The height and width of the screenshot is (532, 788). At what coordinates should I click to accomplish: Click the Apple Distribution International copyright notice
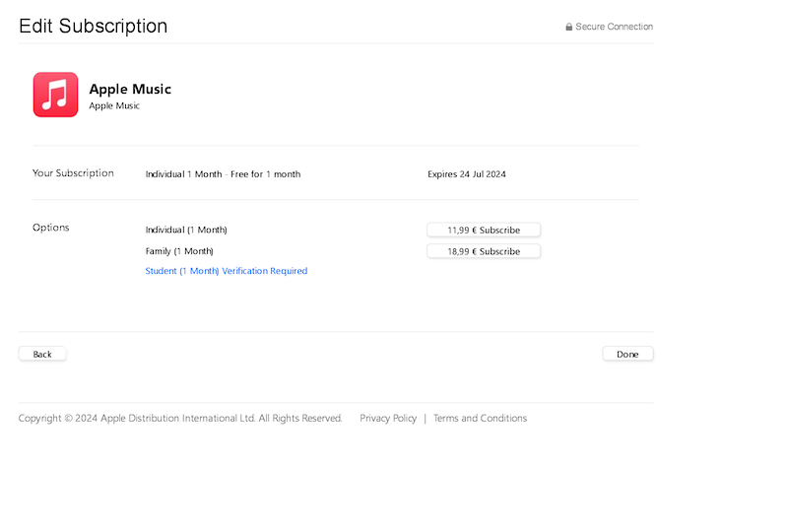click(x=180, y=418)
